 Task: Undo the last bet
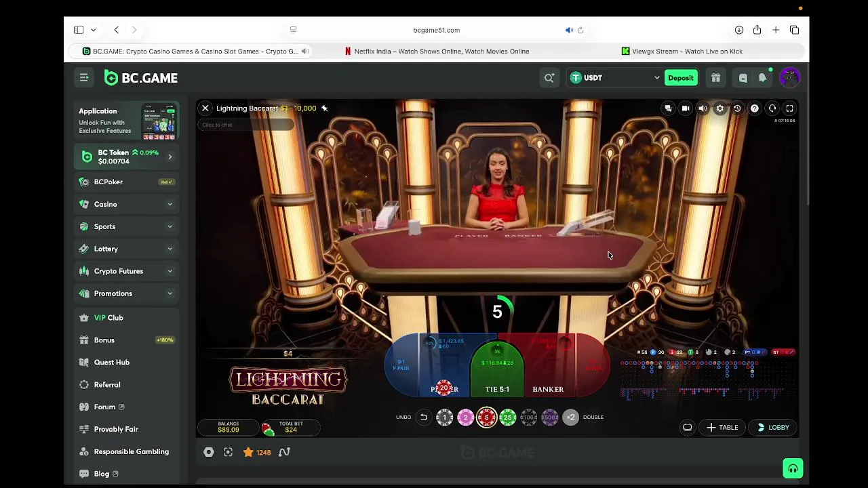(x=424, y=418)
